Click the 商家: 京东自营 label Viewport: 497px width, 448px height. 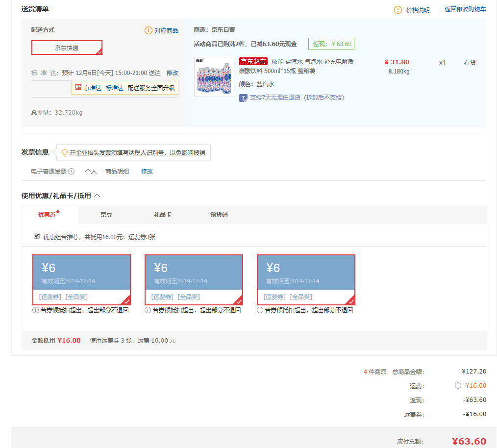(214, 30)
